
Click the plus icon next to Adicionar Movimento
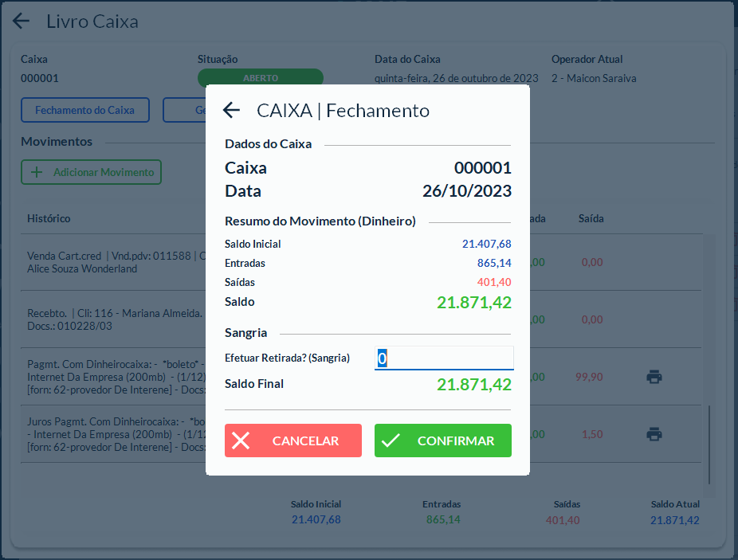(x=37, y=172)
